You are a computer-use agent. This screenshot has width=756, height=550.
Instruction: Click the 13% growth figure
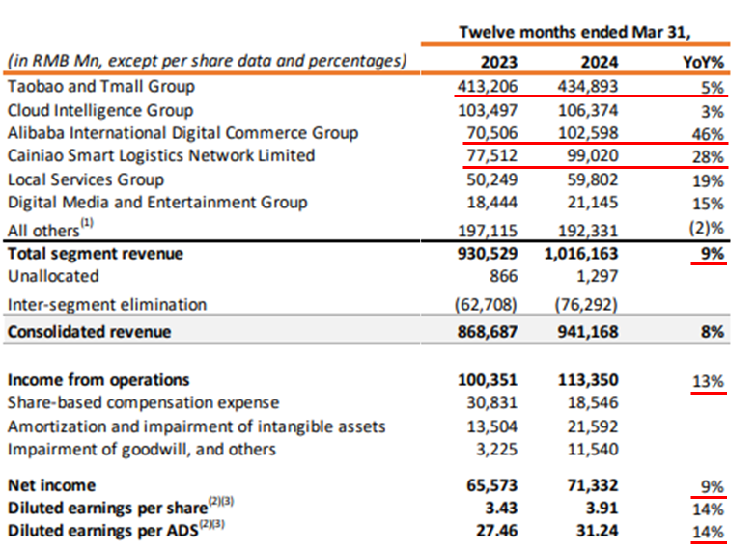click(708, 381)
